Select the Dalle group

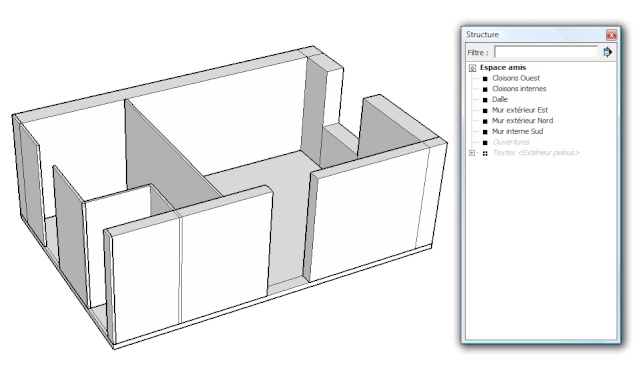pos(500,99)
